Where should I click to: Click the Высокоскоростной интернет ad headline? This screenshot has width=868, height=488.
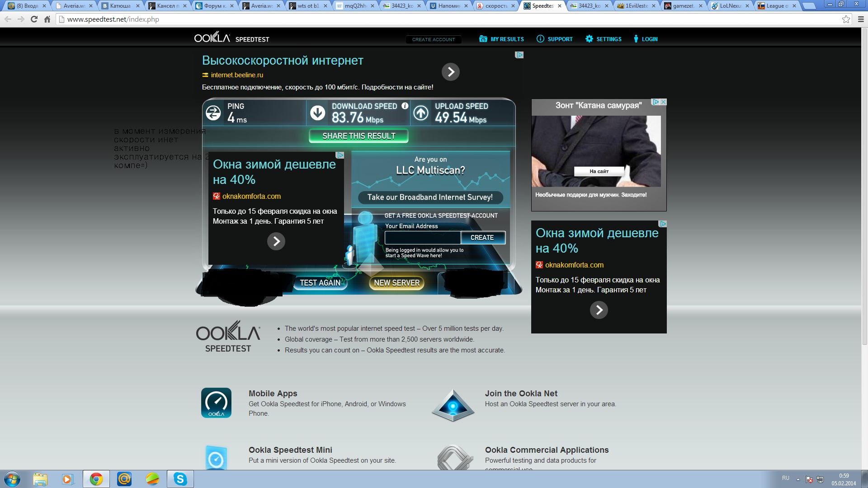coord(283,61)
